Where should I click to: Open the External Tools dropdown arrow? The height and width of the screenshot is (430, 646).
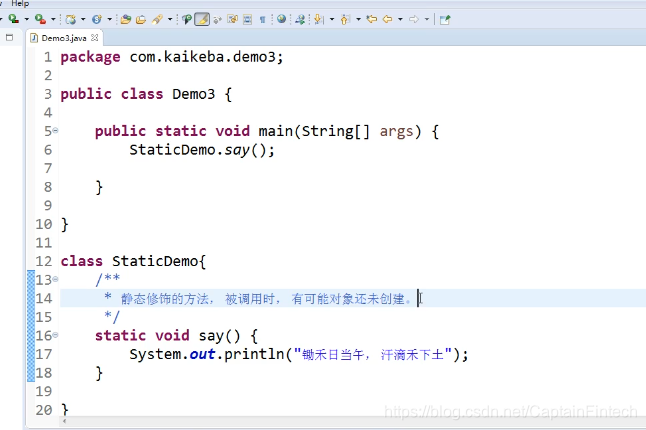[53, 19]
